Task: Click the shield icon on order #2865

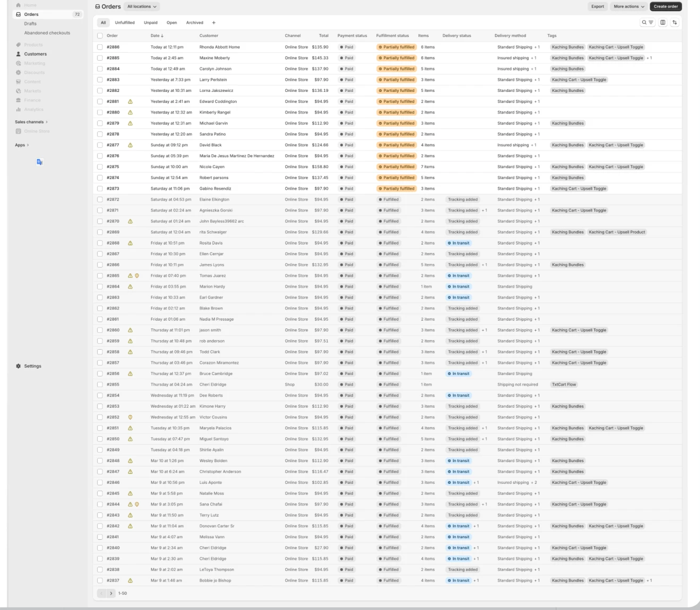Action: (x=137, y=276)
